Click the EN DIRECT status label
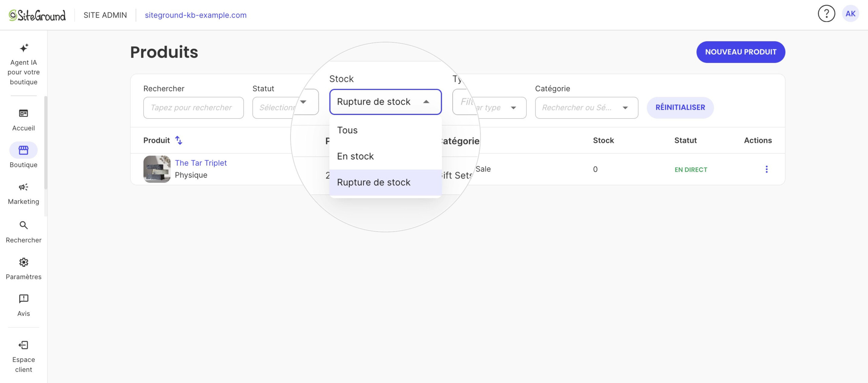This screenshot has width=868, height=383. coord(691,170)
